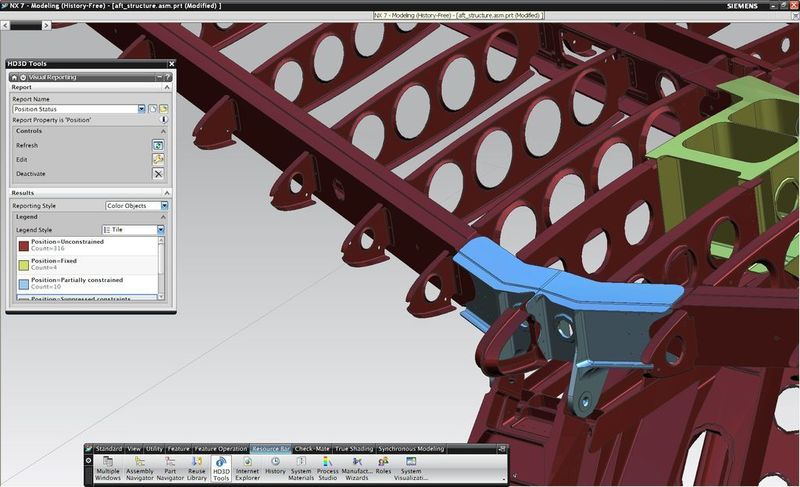The image size is (800, 487).
Task: Click the Edit report wrench icon
Action: pos(158,159)
